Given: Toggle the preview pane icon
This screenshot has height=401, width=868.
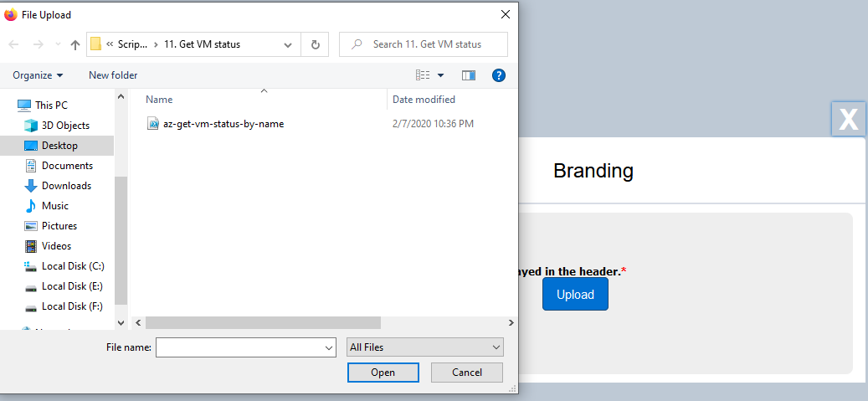Looking at the screenshot, I should click(x=468, y=75).
